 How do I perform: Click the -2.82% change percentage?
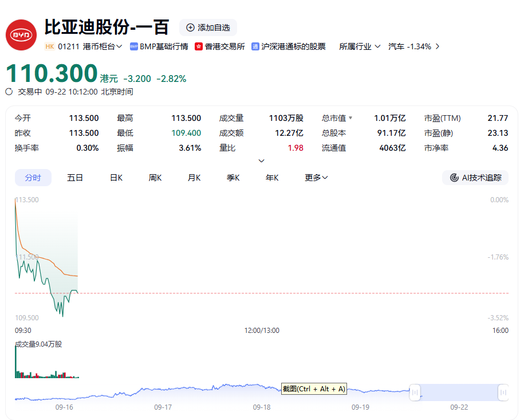[x=171, y=78]
